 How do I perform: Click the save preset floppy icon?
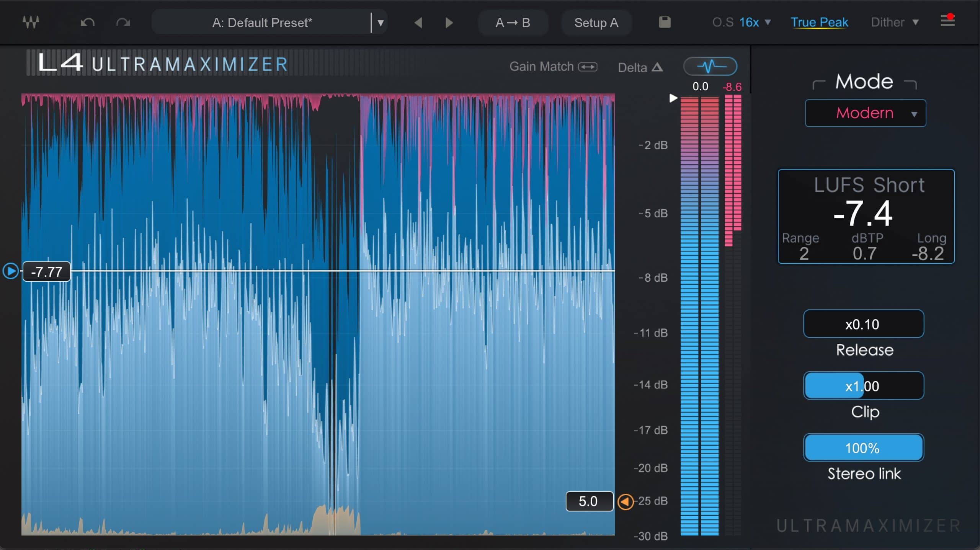point(665,22)
